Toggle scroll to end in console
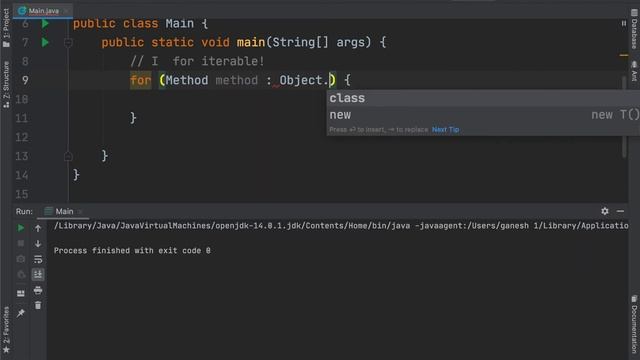This screenshot has width=640, height=360. pyautogui.click(x=38, y=274)
